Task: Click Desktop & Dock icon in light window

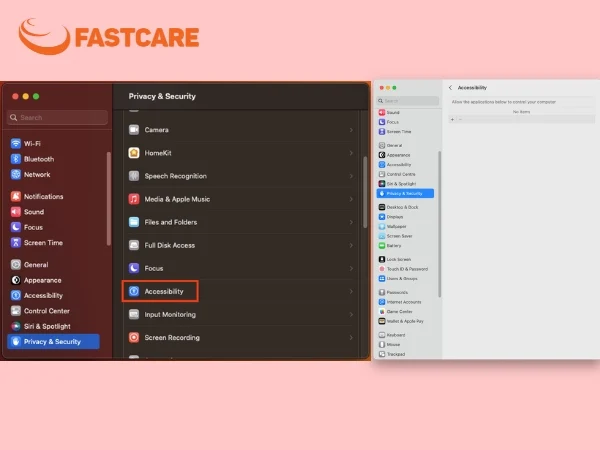Action: coord(382,207)
